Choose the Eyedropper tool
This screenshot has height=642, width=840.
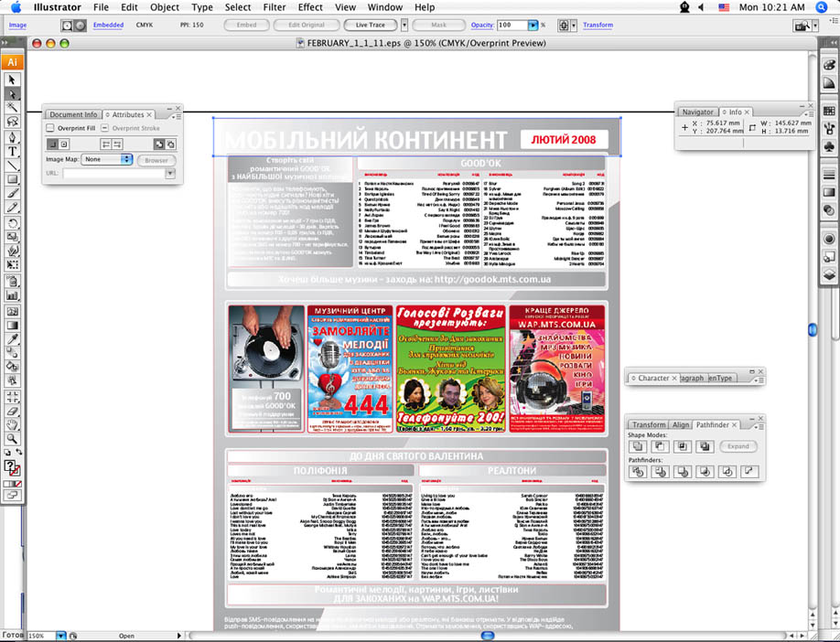[12, 338]
